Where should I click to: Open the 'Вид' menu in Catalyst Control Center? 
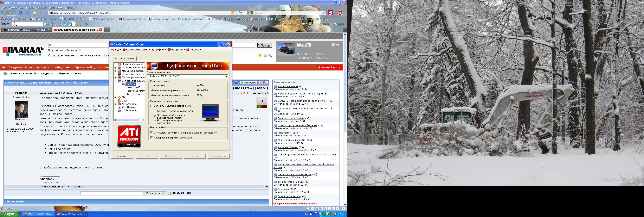(116, 50)
